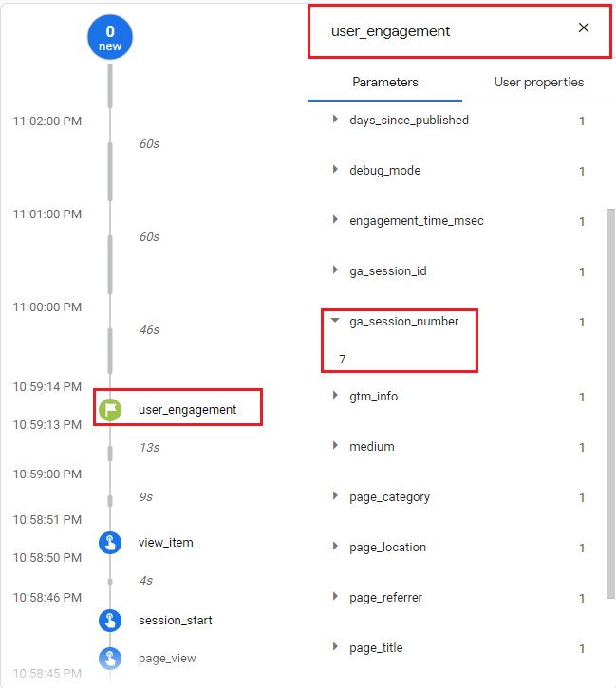
Task: Open the page_view event in timeline
Action: click(167, 659)
